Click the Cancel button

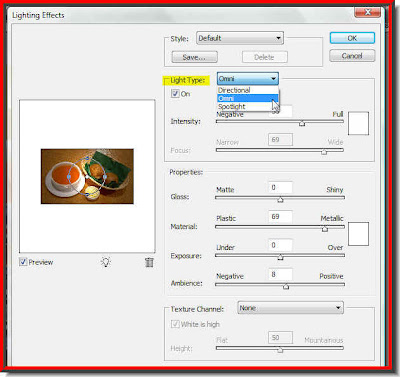(x=352, y=56)
